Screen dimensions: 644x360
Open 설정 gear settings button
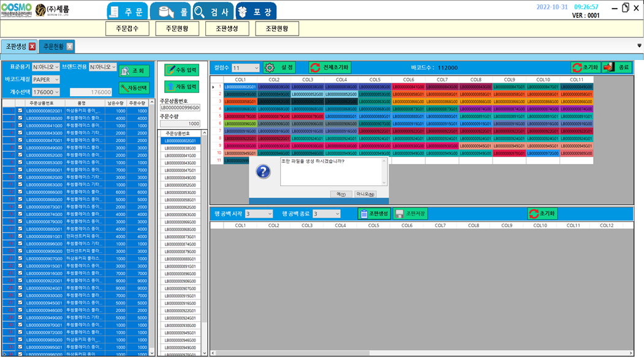click(279, 68)
